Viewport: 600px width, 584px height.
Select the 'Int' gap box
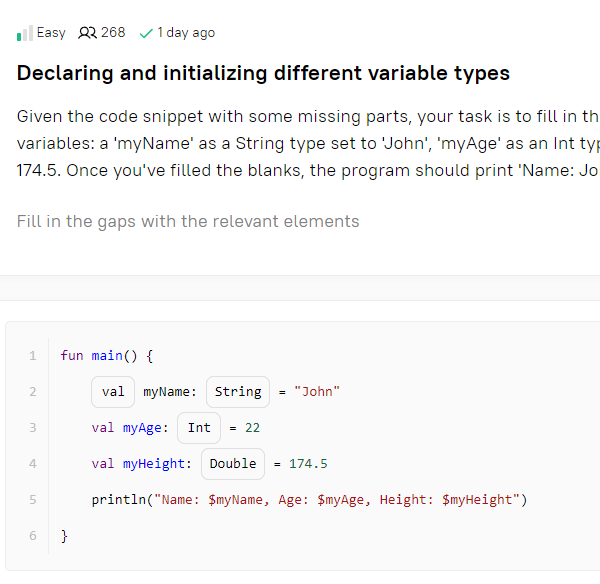[199, 427]
